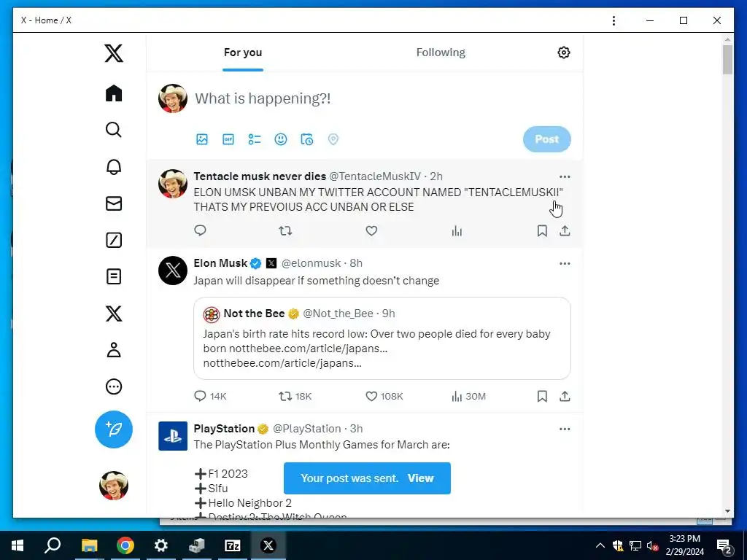
Task: Open PlayStation profile name link
Action: (224, 429)
